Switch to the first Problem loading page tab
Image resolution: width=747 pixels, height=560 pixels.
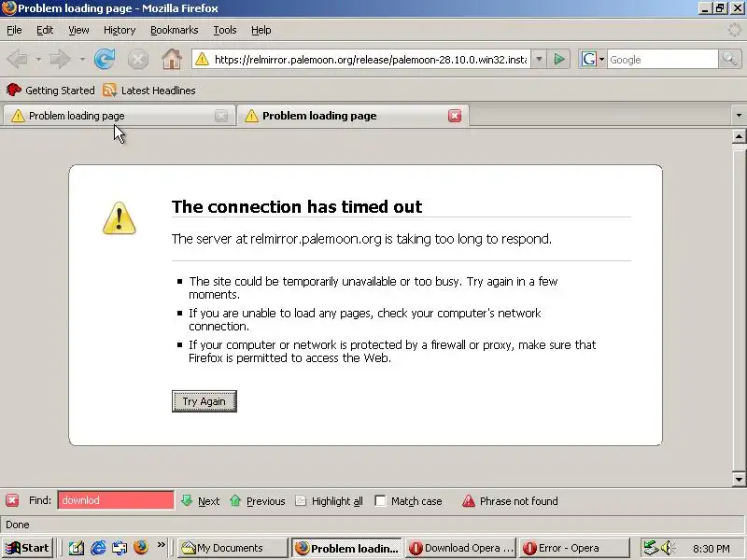click(x=120, y=116)
